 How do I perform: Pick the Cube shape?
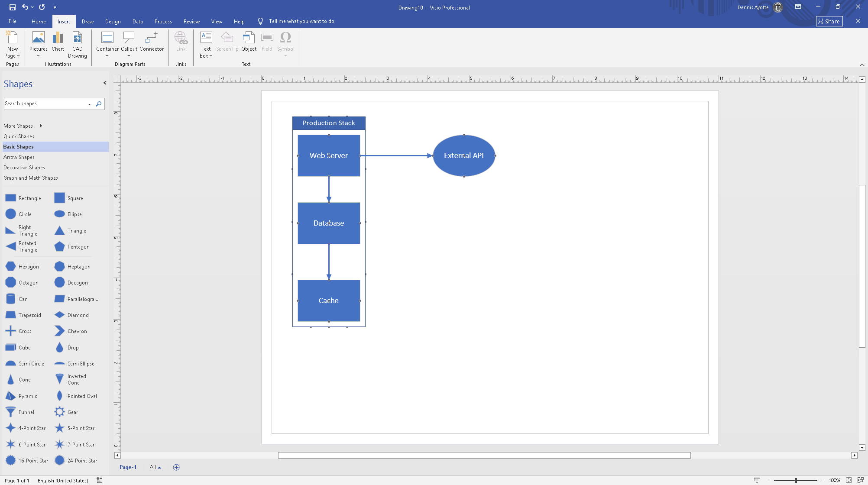18,348
